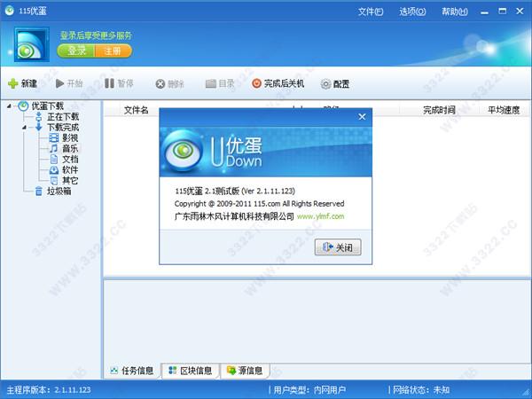
Task: Click the 完成时间 column header
Action: 439,110
